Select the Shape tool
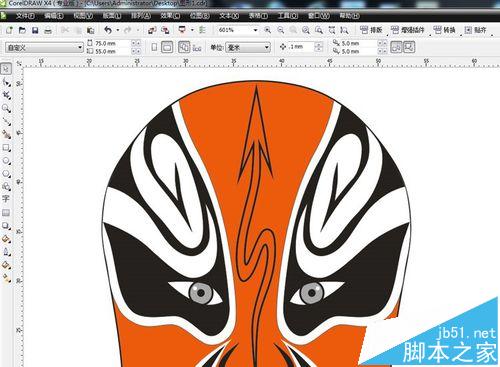Image resolution: width=500 pixels, height=367 pixels. (6, 82)
